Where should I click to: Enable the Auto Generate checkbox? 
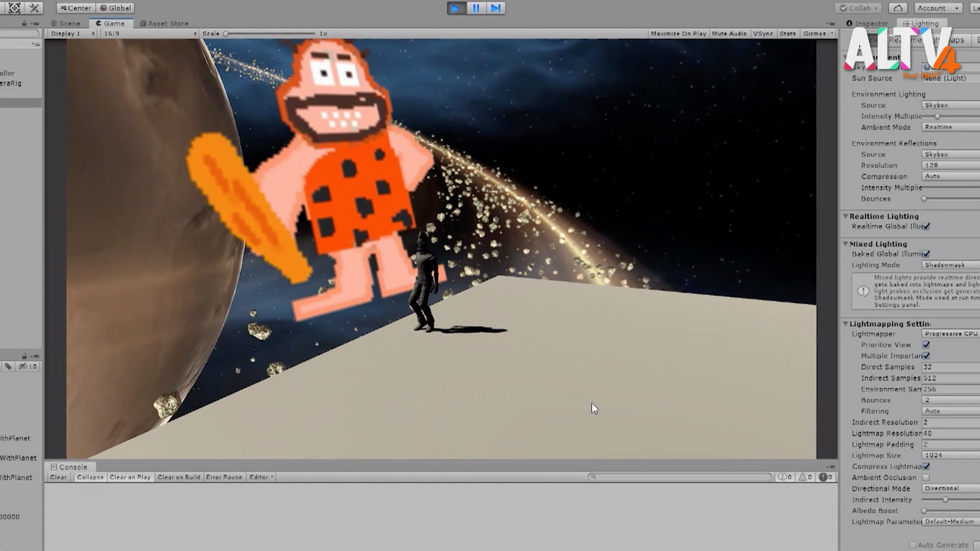(913, 545)
